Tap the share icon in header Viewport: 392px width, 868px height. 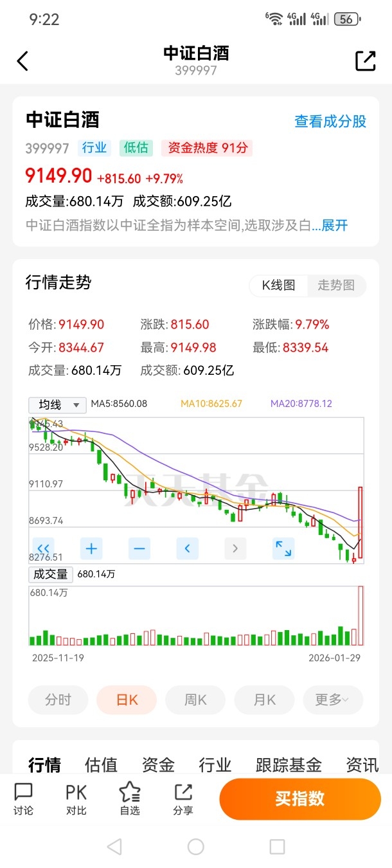365,61
